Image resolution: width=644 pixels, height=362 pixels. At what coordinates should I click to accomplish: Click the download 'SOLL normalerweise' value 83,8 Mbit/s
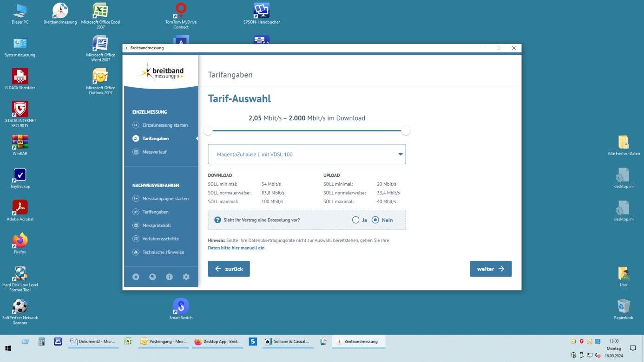273,193
